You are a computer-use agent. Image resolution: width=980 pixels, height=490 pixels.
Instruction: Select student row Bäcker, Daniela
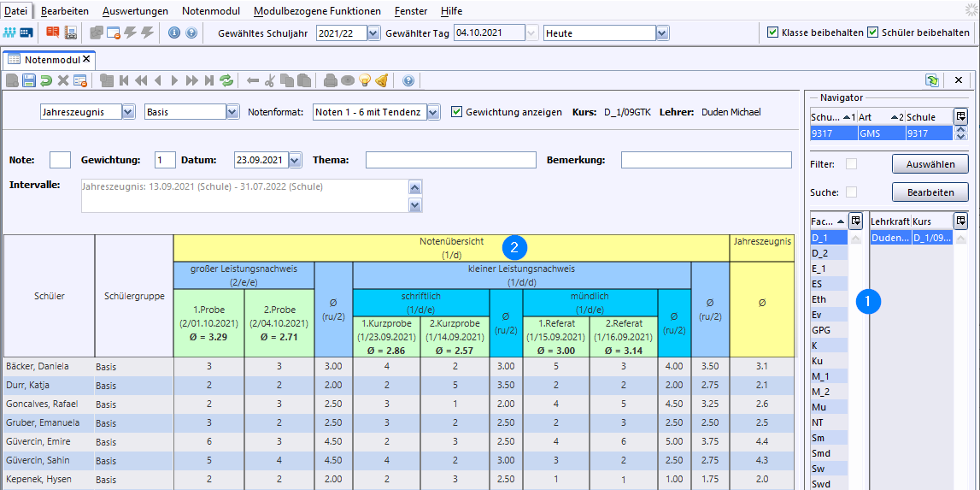tap(399, 366)
